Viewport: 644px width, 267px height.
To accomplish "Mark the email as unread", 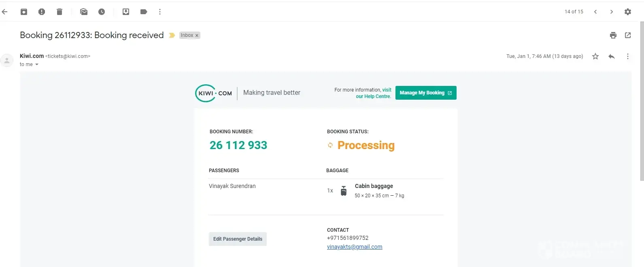I will tap(84, 12).
